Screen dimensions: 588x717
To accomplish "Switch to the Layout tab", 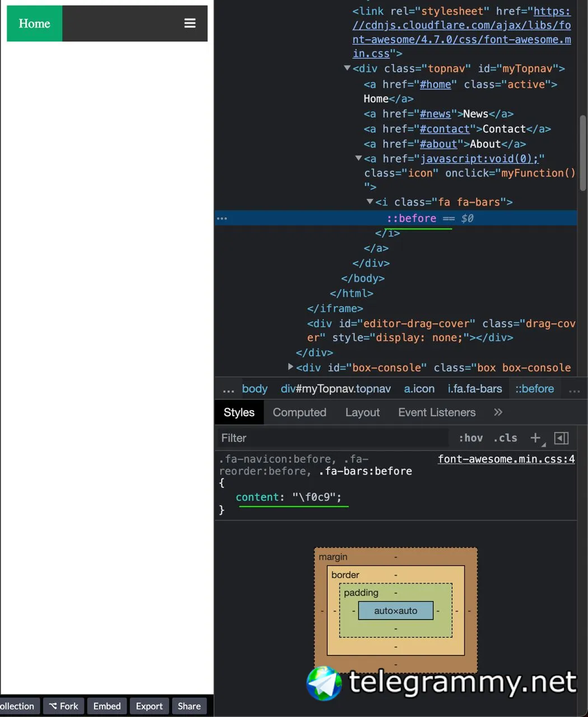I will click(x=362, y=412).
